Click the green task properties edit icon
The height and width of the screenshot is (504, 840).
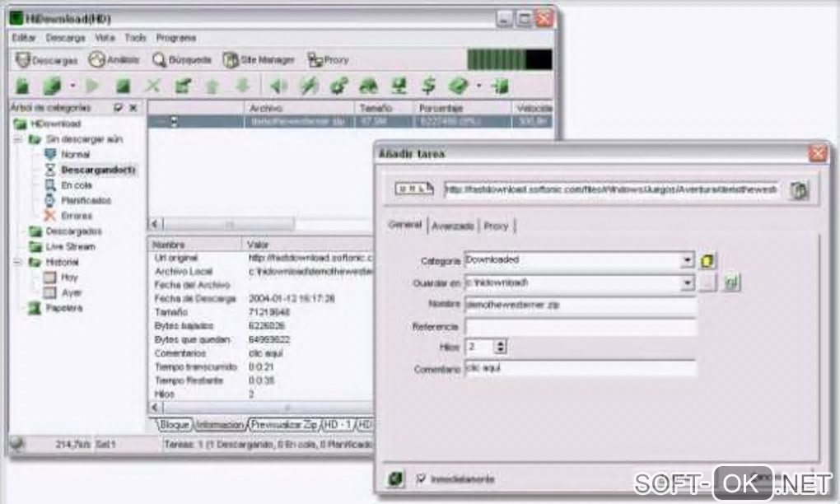[x=183, y=86]
